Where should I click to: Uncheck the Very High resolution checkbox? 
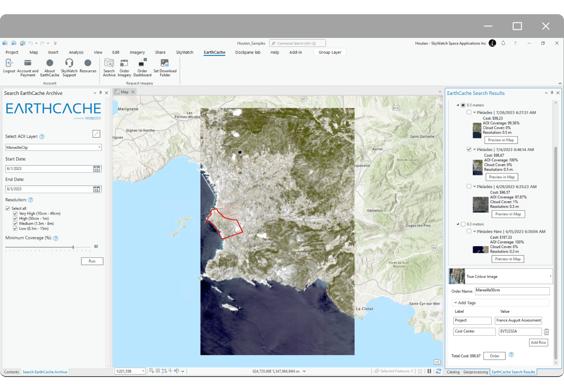pyautogui.click(x=15, y=214)
